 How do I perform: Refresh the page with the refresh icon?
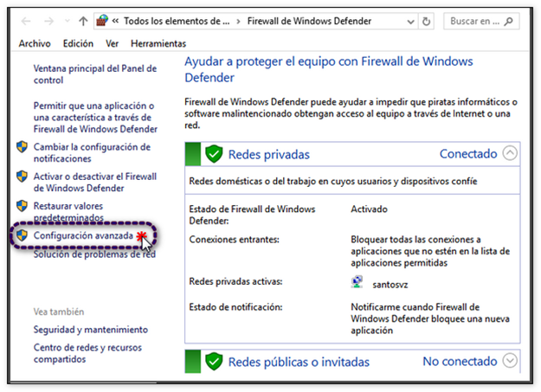pos(426,22)
